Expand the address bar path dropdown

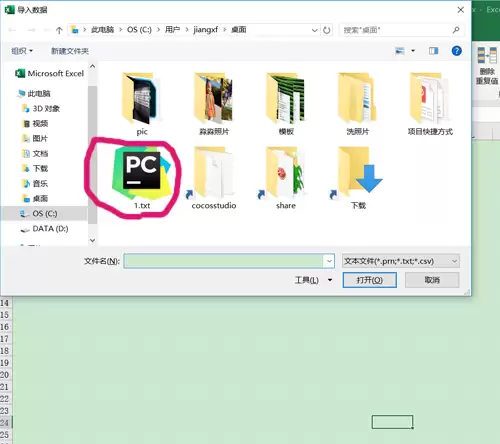[314, 30]
